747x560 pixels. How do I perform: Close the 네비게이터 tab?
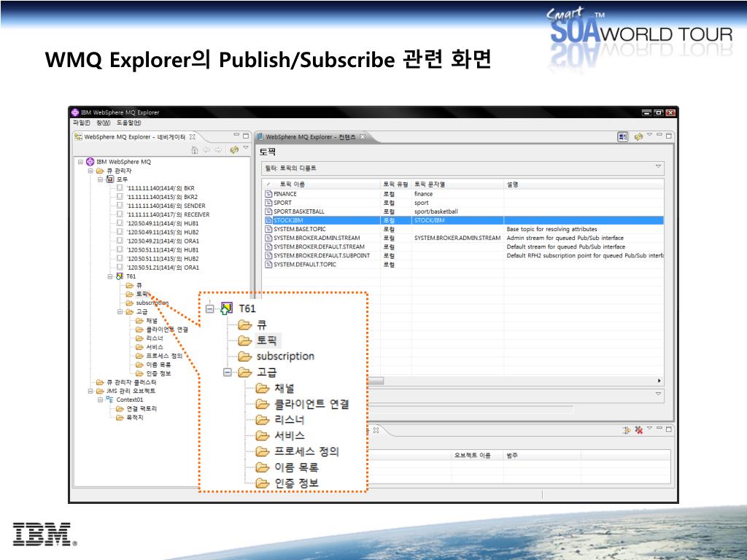[193, 136]
